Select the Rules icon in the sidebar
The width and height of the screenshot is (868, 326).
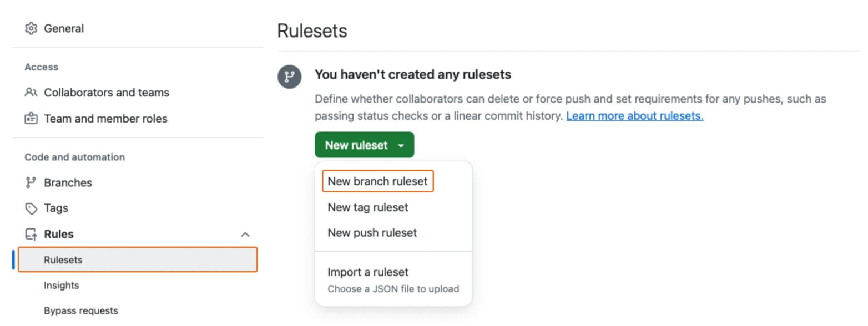point(31,233)
